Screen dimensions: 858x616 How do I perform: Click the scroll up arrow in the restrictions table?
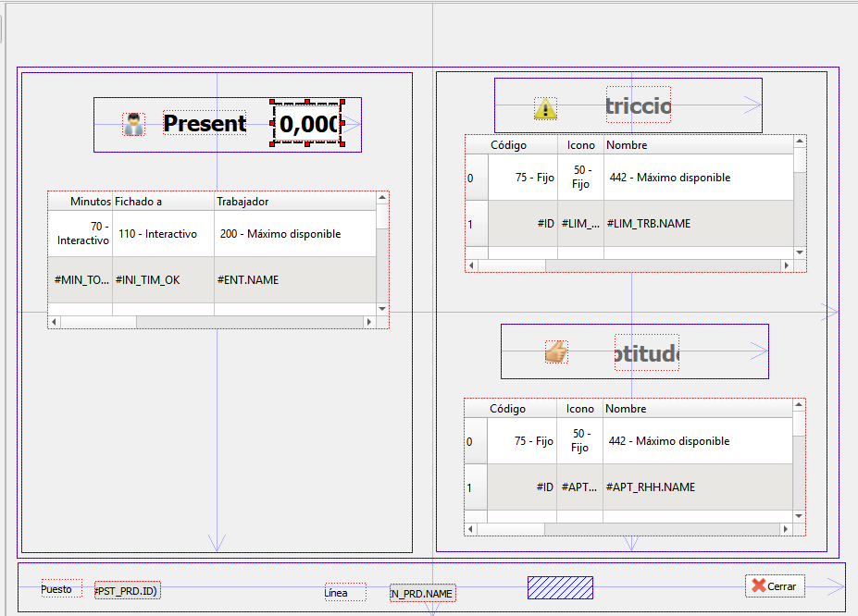pos(800,142)
